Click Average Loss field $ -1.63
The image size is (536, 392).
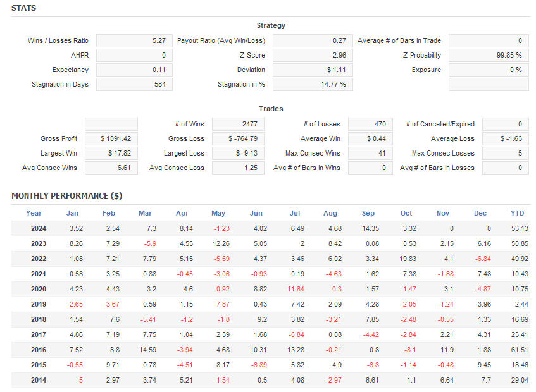505,138
